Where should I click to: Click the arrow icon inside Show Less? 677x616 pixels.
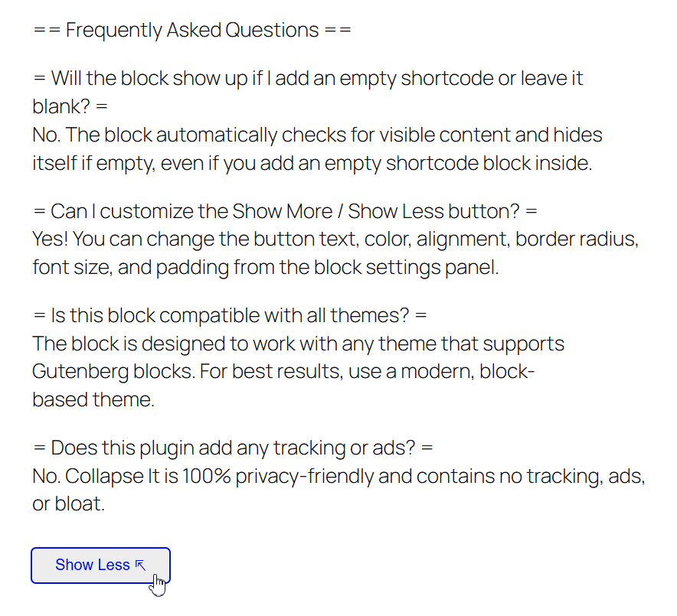140,565
